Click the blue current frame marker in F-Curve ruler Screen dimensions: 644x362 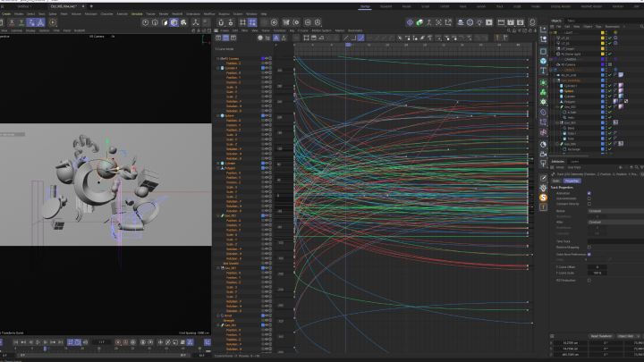coord(348,45)
